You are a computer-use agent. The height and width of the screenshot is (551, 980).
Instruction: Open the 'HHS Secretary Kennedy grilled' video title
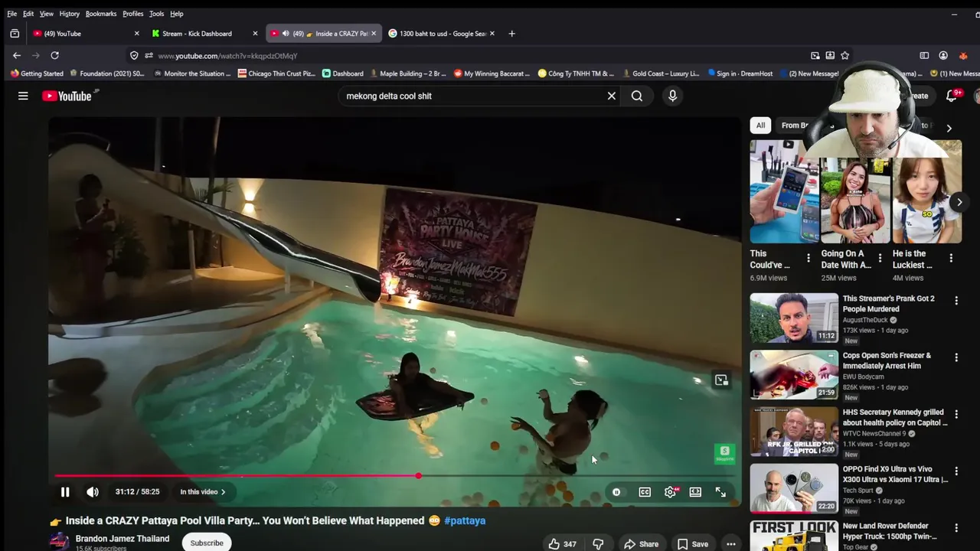point(895,417)
